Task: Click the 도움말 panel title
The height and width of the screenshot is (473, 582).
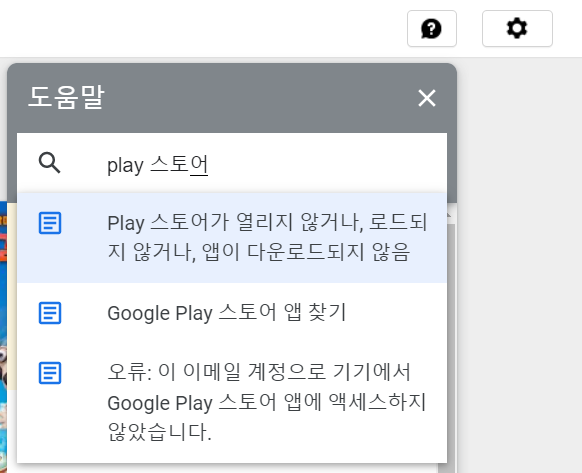Action: (x=66, y=97)
